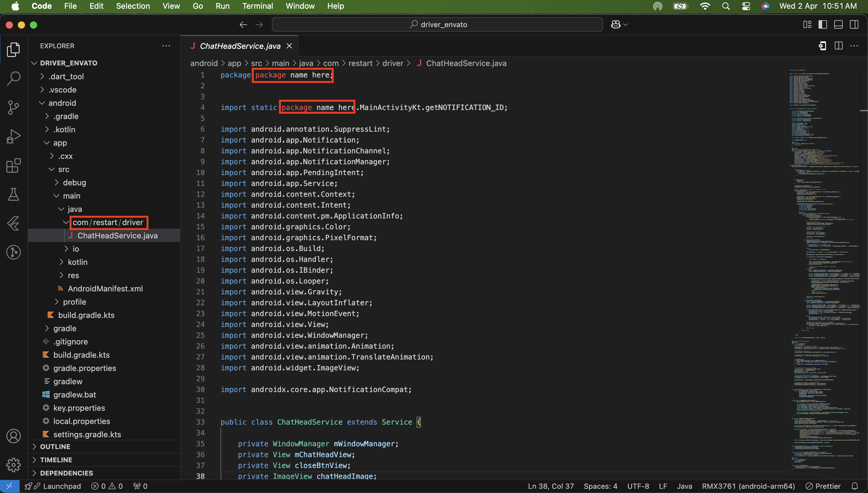Toggle the Primary Side Bar layout button
The width and height of the screenshot is (868, 493).
[x=822, y=24]
